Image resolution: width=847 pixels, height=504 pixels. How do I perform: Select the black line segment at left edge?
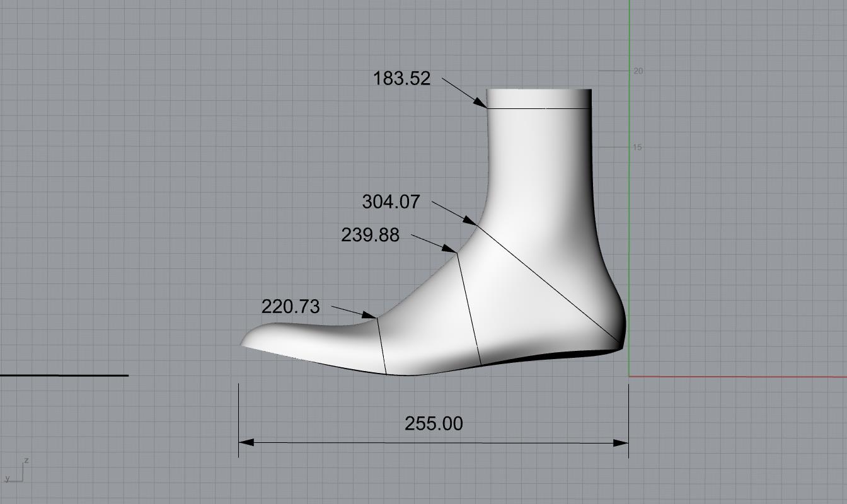64,375
